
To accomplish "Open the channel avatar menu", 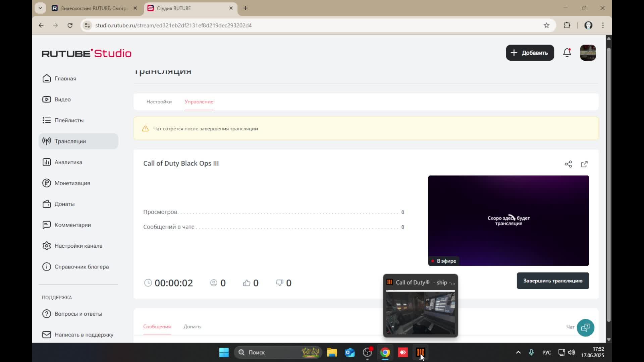I will pyautogui.click(x=588, y=53).
